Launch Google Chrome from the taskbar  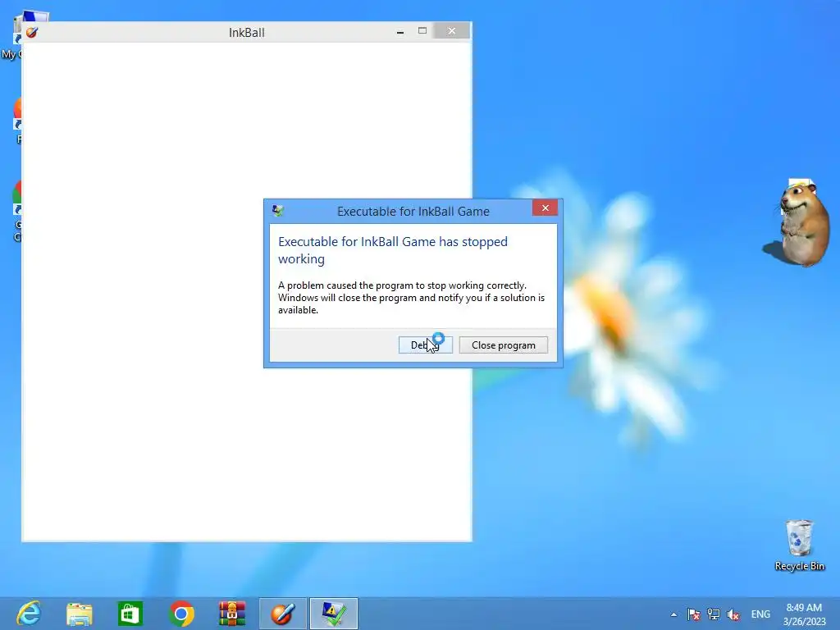click(181, 614)
